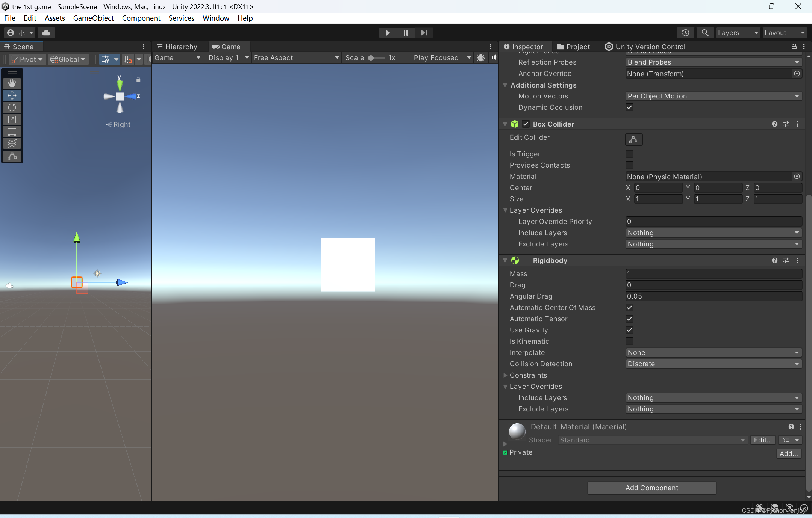Click the Pause button in the toolbar
Screen dimensions: 812x518
coord(406,33)
